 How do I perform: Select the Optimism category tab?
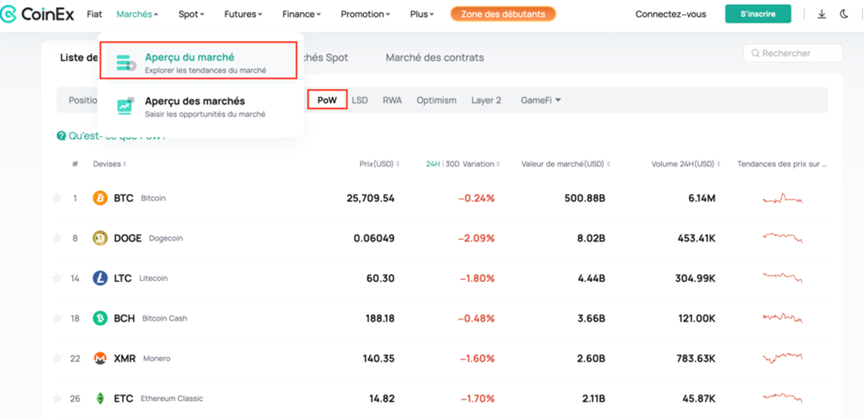(436, 100)
